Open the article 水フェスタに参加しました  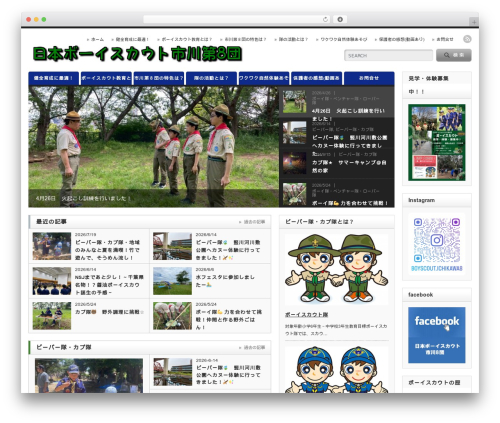[225, 281]
